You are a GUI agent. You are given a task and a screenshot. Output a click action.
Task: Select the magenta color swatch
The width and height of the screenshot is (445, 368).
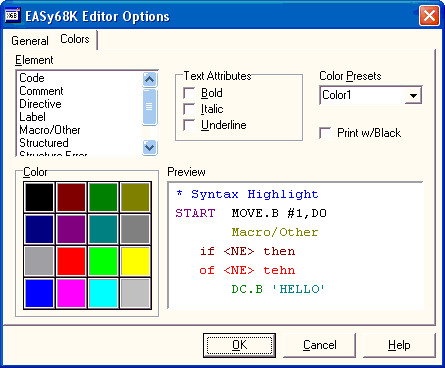(x=71, y=293)
